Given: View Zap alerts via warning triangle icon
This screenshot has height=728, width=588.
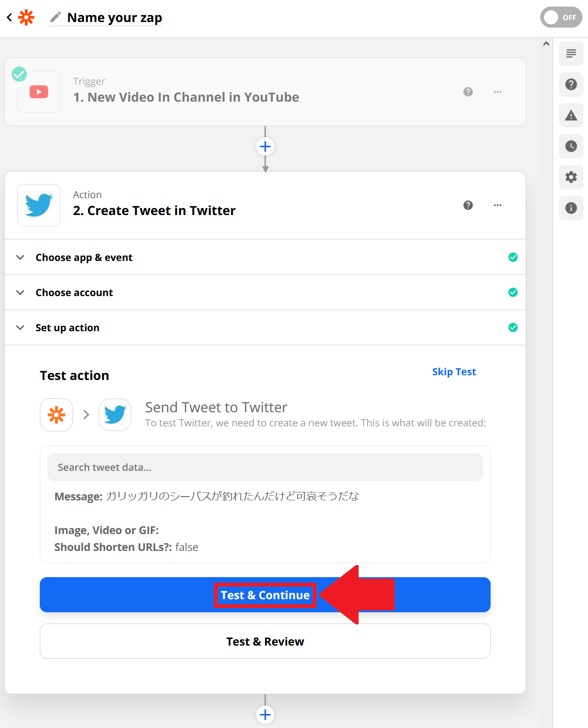Looking at the screenshot, I should (571, 115).
